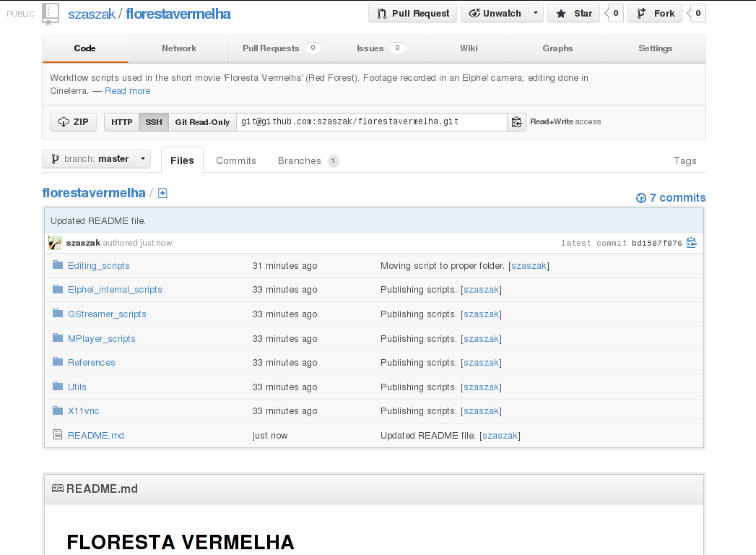Switch to Git Read-Only clone URL
This screenshot has width=756, height=555.
click(202, 122)
